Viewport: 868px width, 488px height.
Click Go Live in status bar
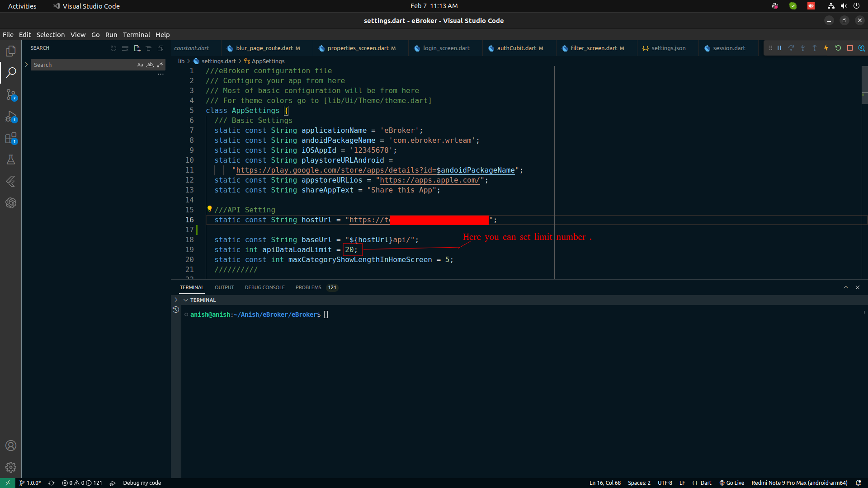pos(731,483)
